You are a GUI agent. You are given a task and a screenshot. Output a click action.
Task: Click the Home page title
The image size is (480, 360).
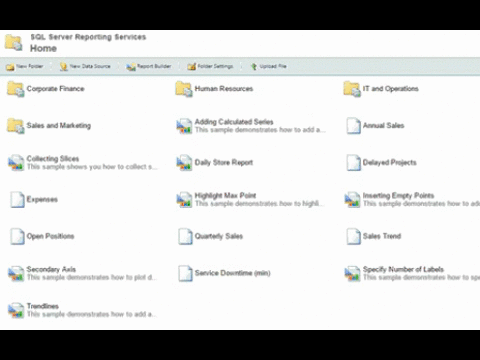(43, 48)
